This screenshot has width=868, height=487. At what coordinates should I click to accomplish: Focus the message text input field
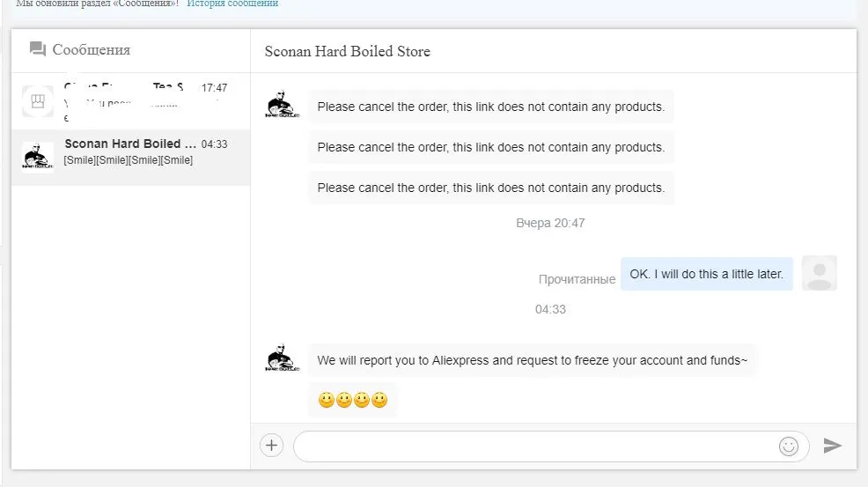(x=551, y=446)
